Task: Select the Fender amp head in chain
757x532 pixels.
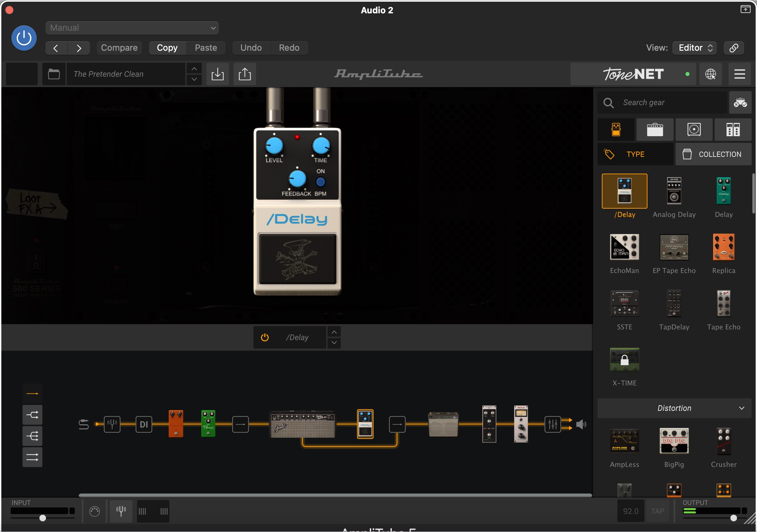Action: coord(302,424)
